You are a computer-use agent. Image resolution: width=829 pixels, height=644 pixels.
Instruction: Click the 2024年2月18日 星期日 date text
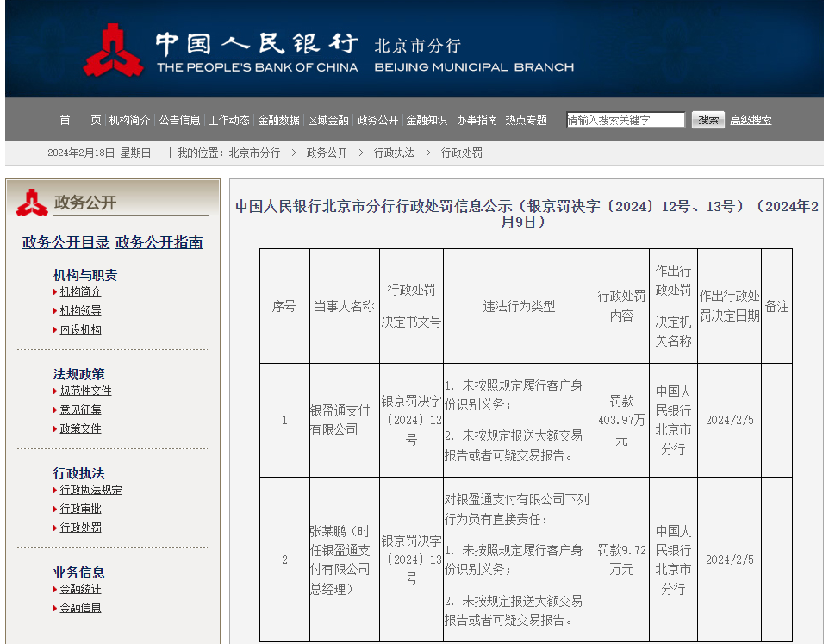99,153
